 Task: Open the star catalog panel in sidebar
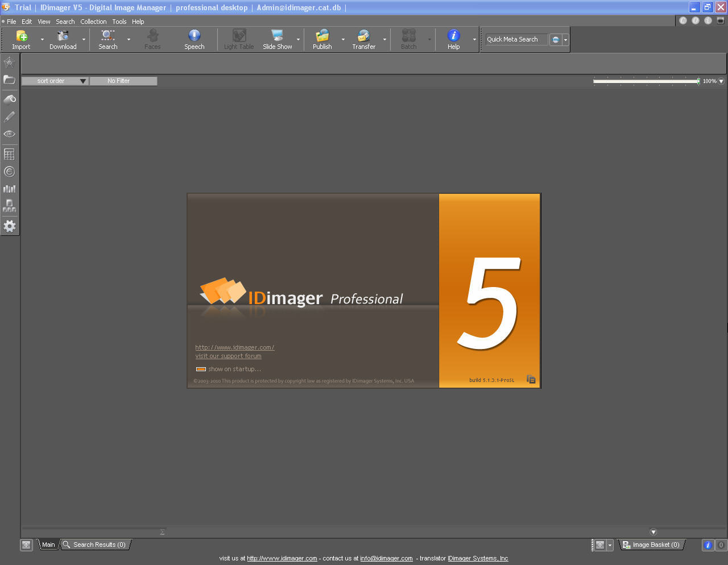pos(9,62)
